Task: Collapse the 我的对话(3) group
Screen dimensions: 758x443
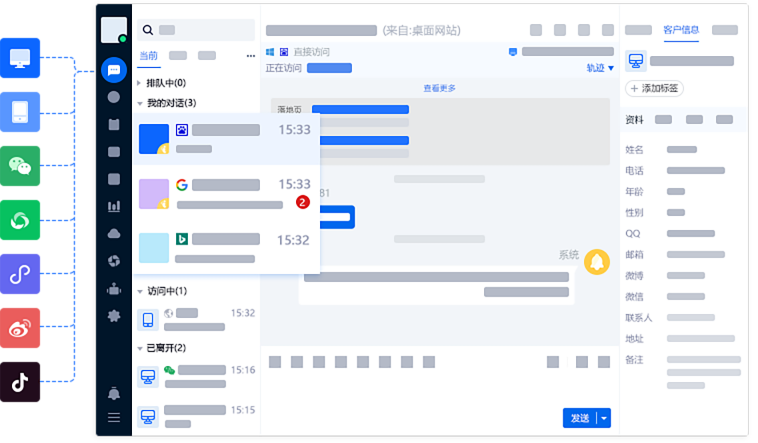Action: [167, 103]
